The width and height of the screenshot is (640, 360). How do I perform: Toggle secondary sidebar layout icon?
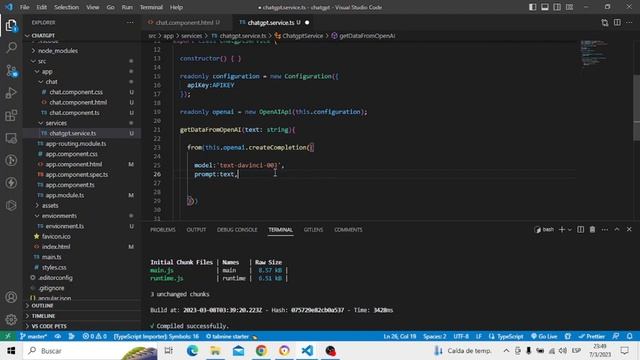click(x=557, y=7)
